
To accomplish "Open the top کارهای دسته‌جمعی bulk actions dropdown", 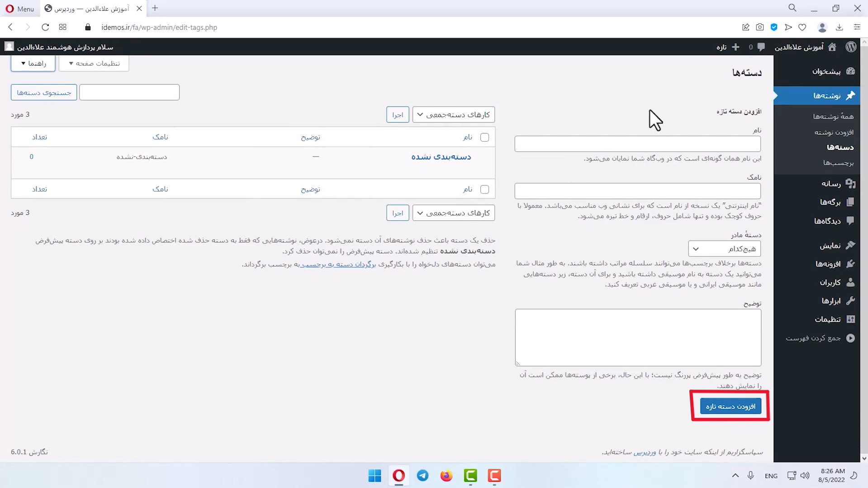I will pos(454,114).
